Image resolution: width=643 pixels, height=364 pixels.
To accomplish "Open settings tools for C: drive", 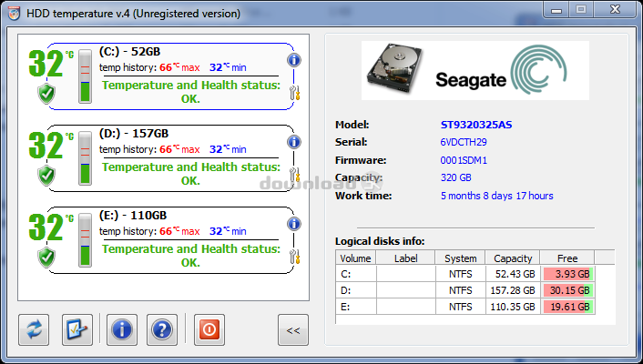I will [x=295, y=93].
